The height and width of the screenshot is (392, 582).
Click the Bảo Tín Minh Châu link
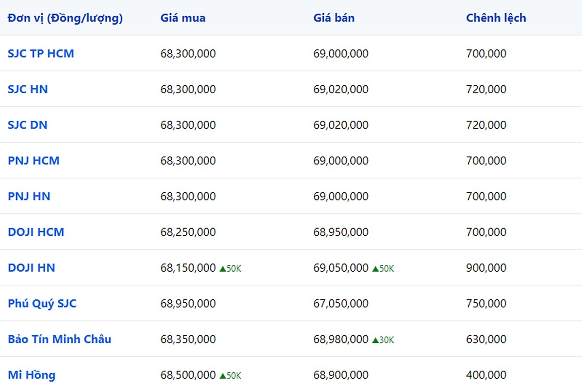point(59,339)
